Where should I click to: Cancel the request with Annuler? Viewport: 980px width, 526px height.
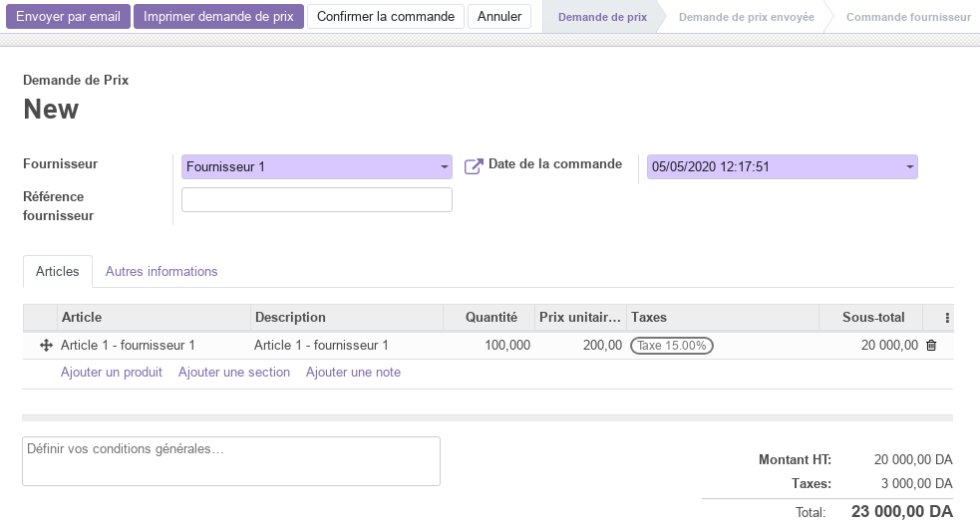(x=499, y=16)
